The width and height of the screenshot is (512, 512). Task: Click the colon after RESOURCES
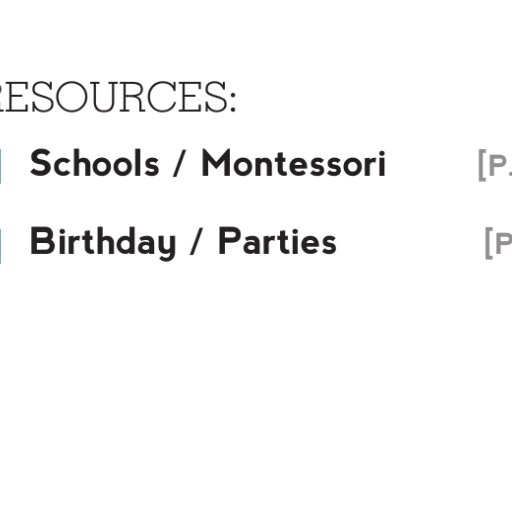click(x=233, y=101)
